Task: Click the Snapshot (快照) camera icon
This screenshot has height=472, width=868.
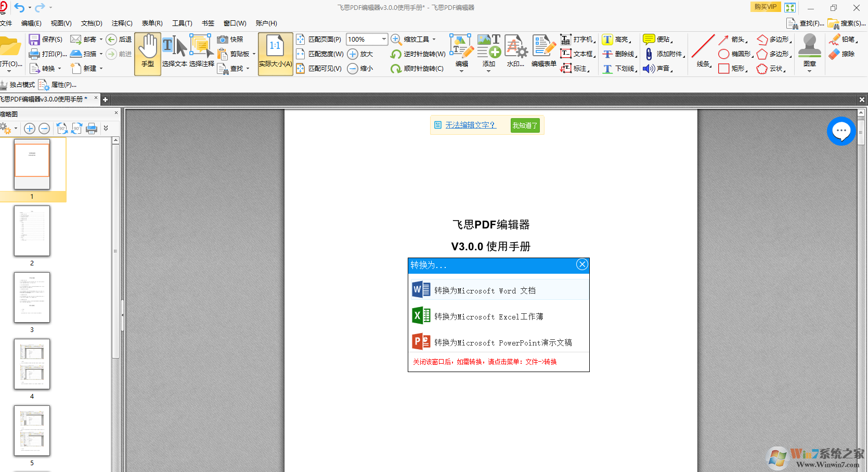Action: 223,40
